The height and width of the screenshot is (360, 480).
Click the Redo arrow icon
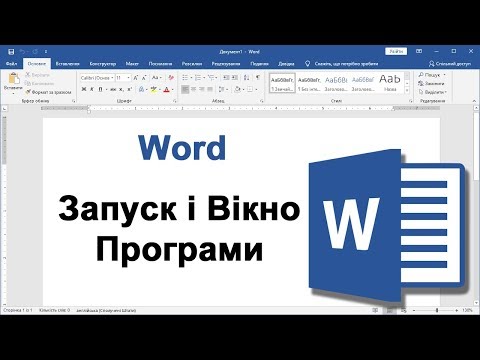(x=35, y=52)
